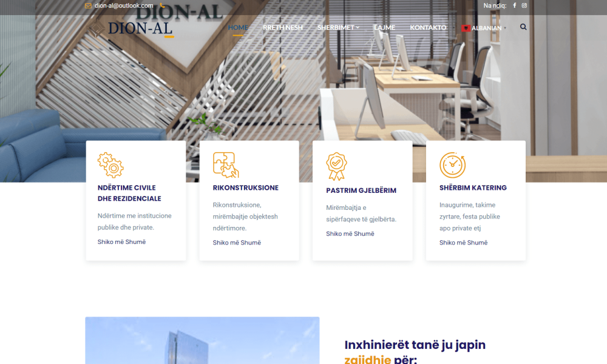Open the Instagram social icon
Screen dimensions: 607x364
point(524,5)
